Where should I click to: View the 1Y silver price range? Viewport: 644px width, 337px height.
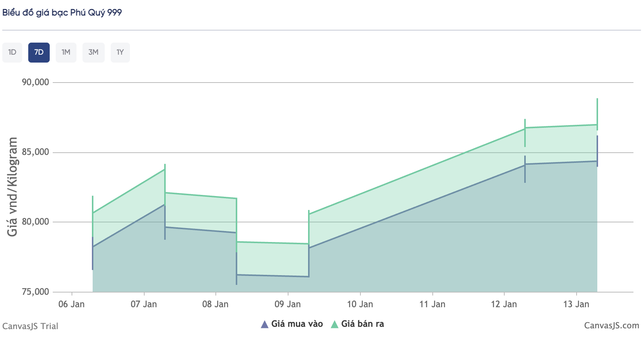coord(120,52)
